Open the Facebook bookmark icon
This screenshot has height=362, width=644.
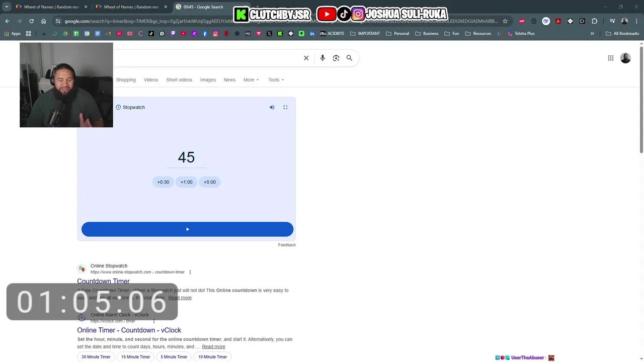205,34
